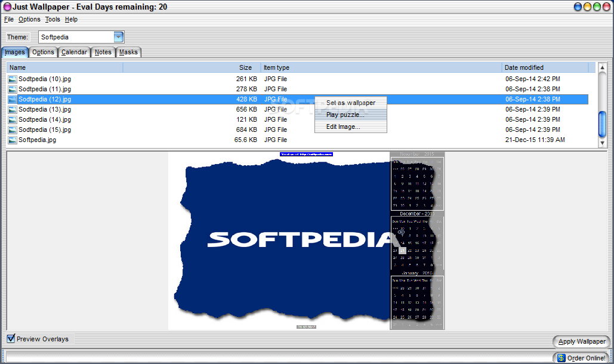
Task: Choose Play puzzle... from context menu
Action: (351, 115)
